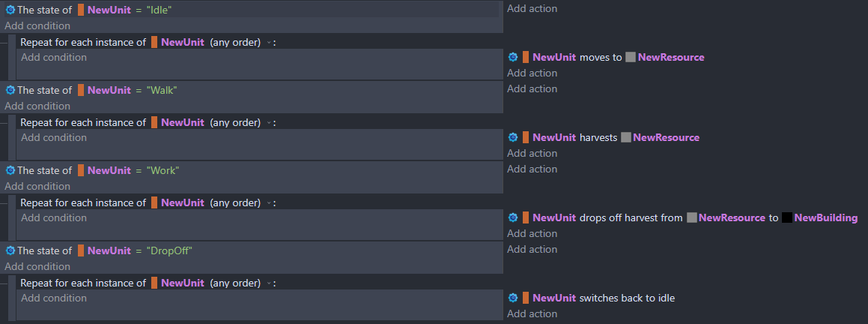
Task: Open the "any order" dropdown under the Idle event
Action: coord(269,43)
